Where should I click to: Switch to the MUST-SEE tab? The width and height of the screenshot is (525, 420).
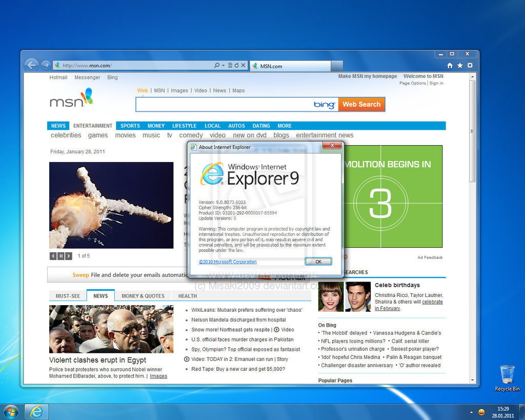[68, 296]
